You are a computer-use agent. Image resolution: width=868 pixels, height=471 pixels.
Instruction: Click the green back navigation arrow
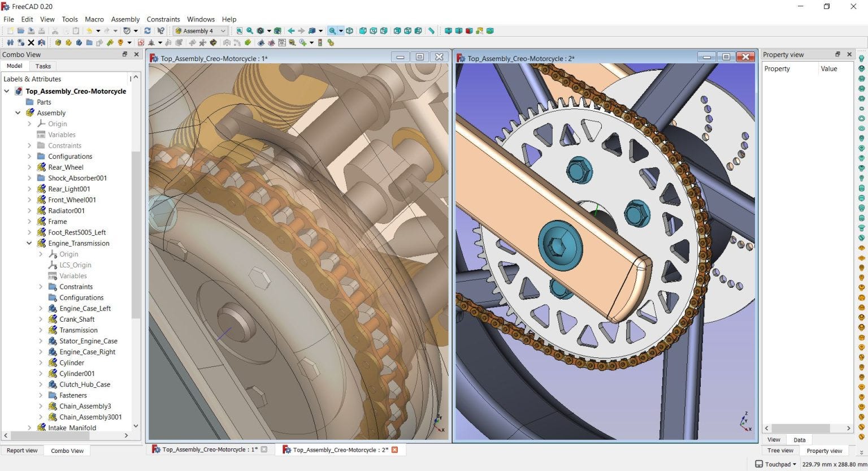[x=291, y=31]
